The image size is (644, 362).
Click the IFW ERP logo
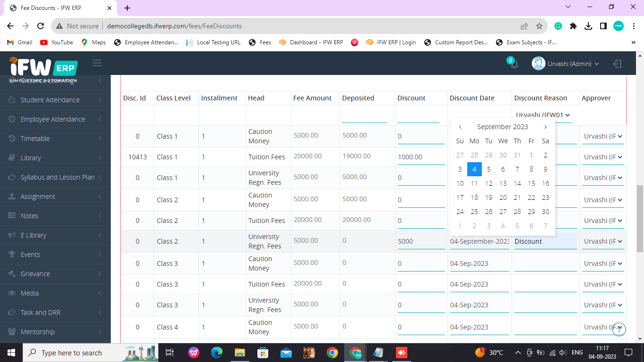[43, 70]
